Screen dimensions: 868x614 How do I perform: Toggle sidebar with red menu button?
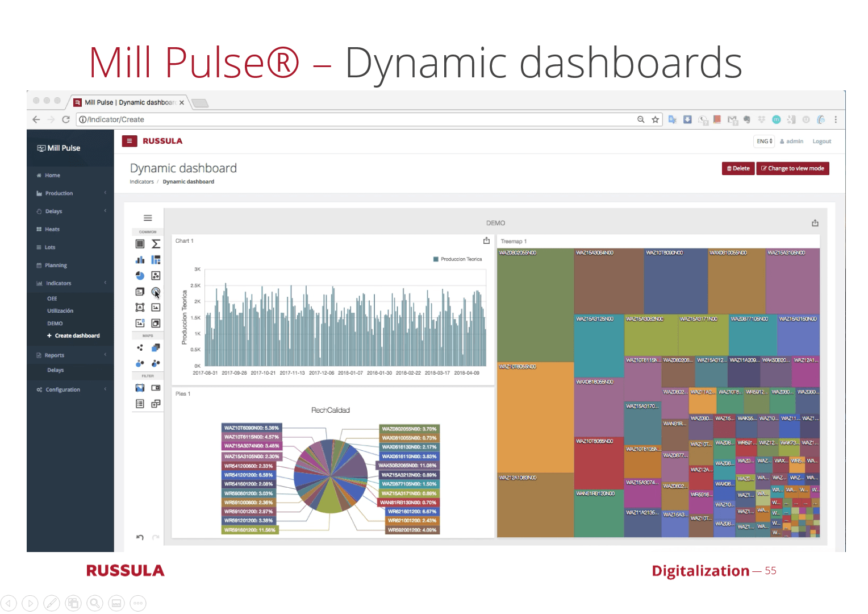tap(130, 141)
